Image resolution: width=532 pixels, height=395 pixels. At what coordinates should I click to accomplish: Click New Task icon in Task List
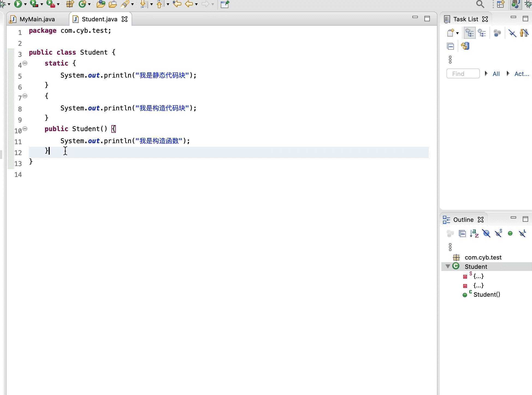click(x=451, y=33)
